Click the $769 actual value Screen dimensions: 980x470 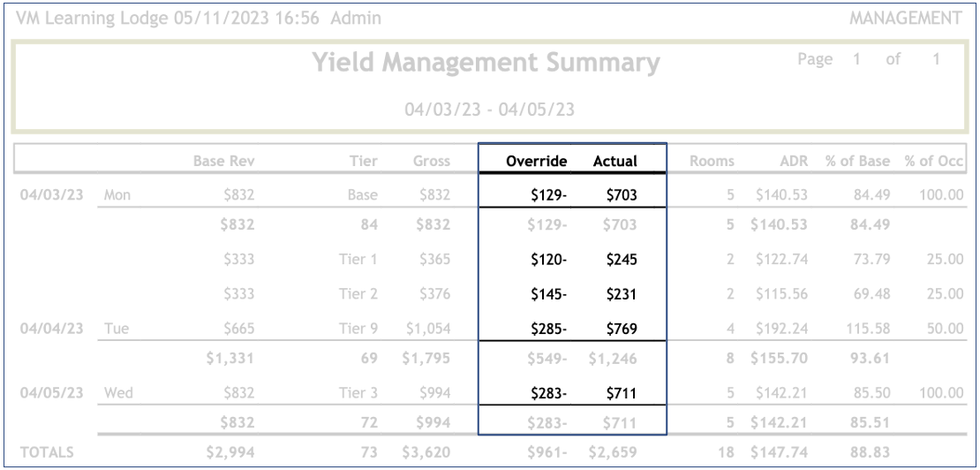point(621,327)
